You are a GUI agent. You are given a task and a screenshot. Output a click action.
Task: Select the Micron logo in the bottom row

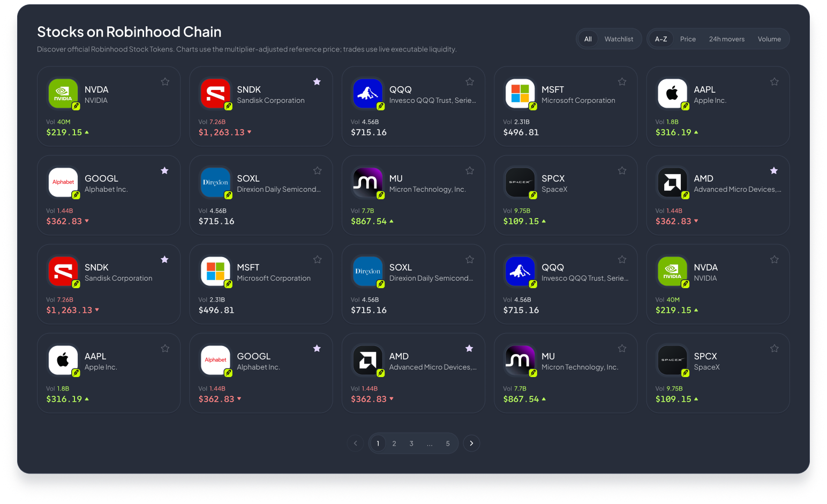tap(520, 360)
